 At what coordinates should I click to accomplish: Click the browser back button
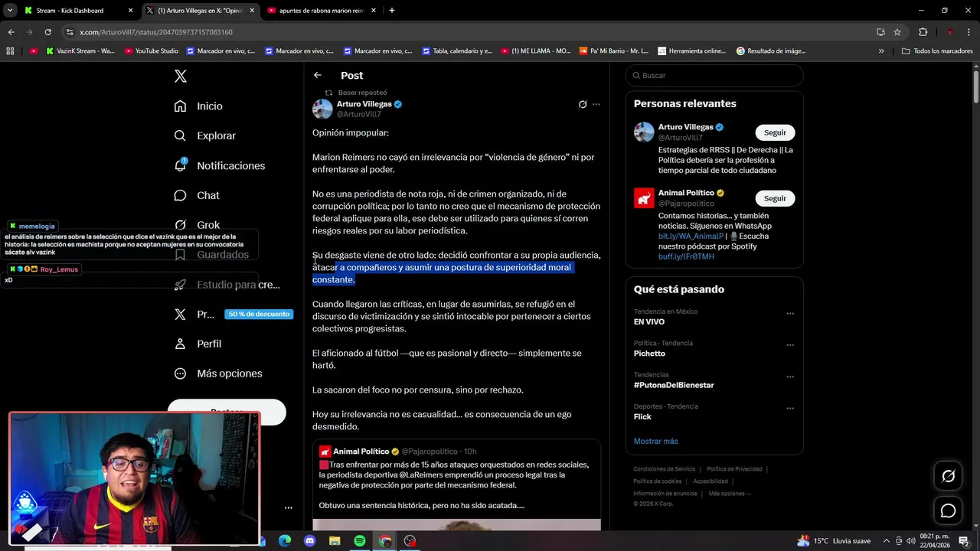pos(11,32)
